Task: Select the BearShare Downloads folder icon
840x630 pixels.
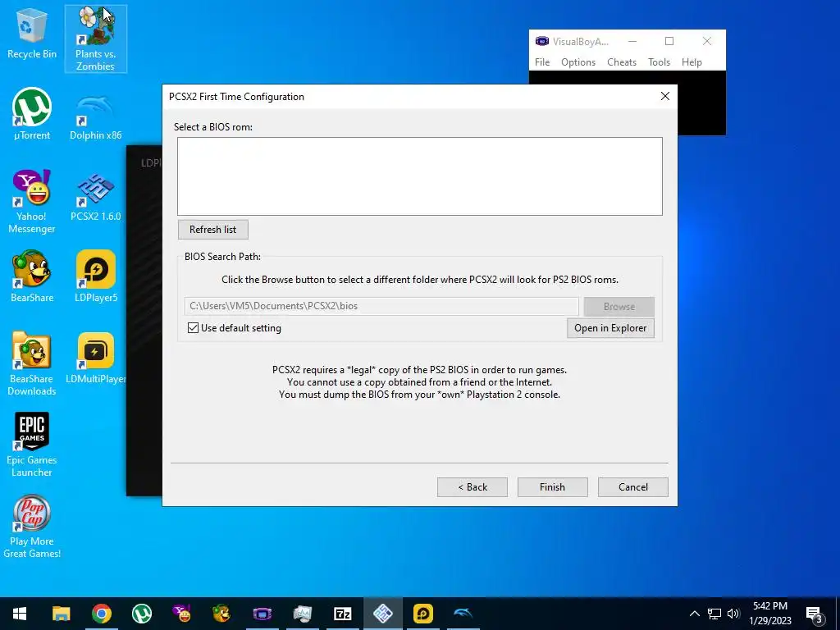Action: [x=32, y=364]
